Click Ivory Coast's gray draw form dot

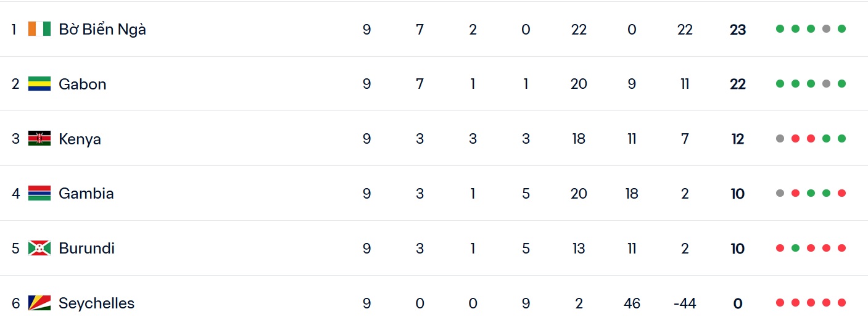pyautogui.click(x=827, y=29)
